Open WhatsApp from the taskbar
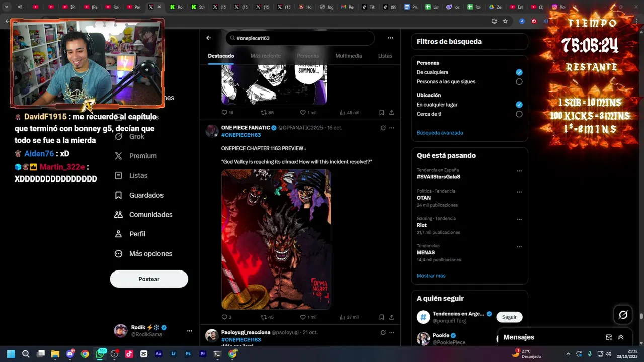The height and width of the screenshot is (362, 644). click(100, 354)
